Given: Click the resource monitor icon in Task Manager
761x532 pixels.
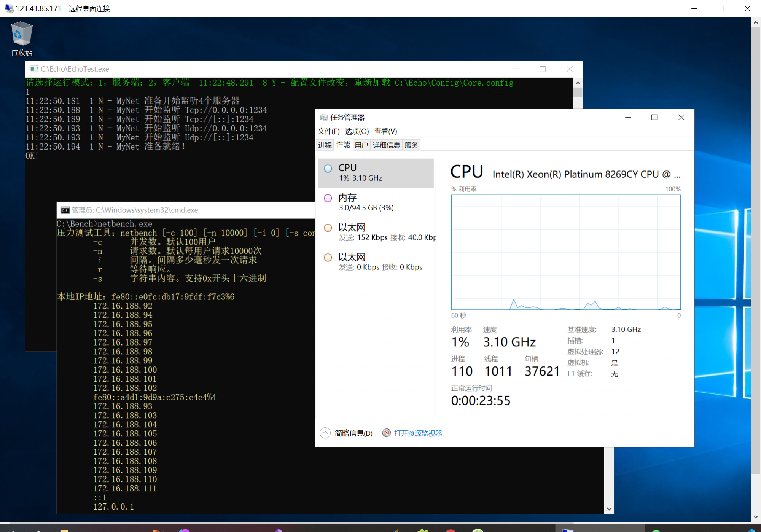Looking at the screenshot, I should [386, 433].
